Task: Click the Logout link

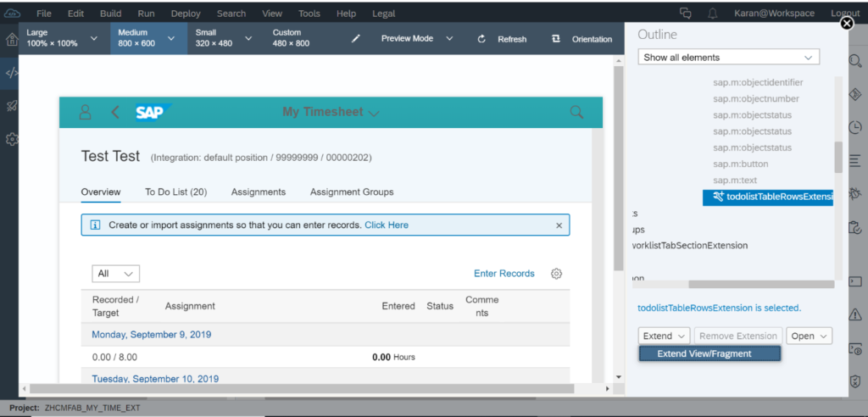Action: pos(845,14)
